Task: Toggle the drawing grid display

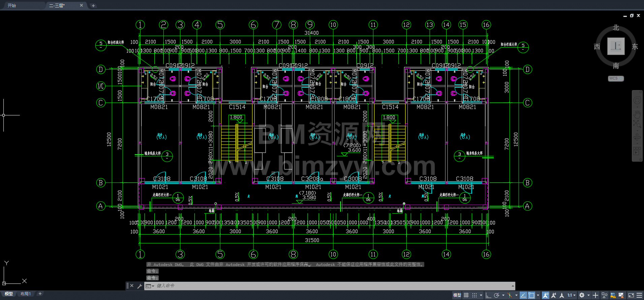Action: (x=466, y=295)
